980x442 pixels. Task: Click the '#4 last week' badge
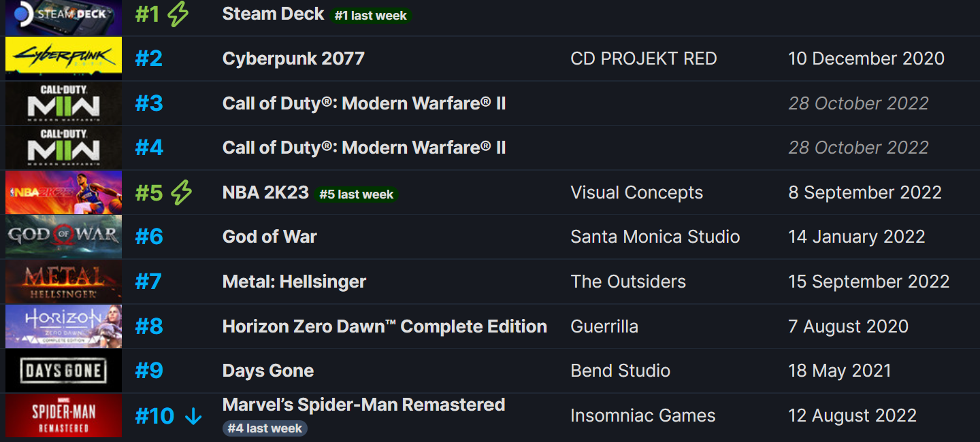coord(265,428)
